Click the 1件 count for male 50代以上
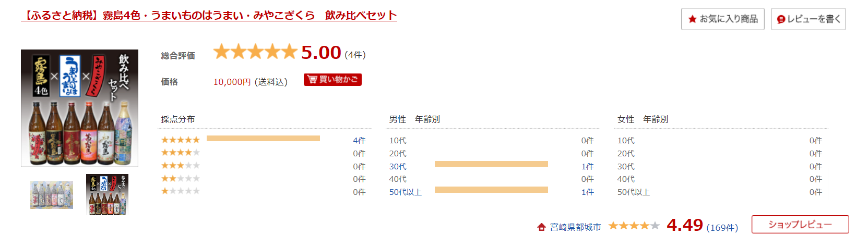 (588, 192)
